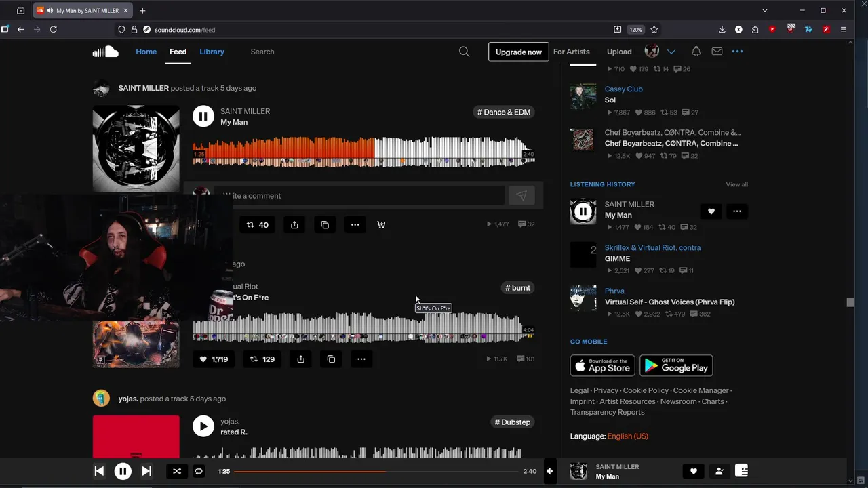Viewport: 868px width, 488px height.
Task: Reload the page in browser toolbar
Action: coord(53,29)
